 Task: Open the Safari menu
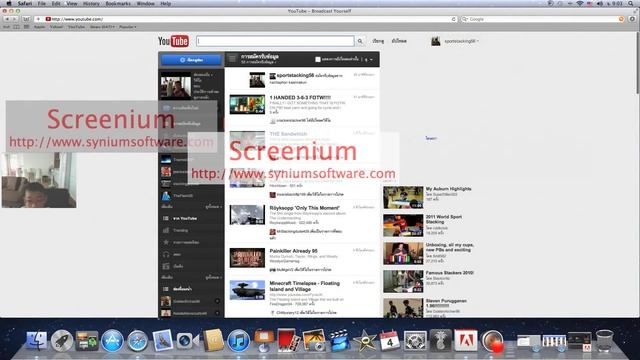[x=25, y=3]
